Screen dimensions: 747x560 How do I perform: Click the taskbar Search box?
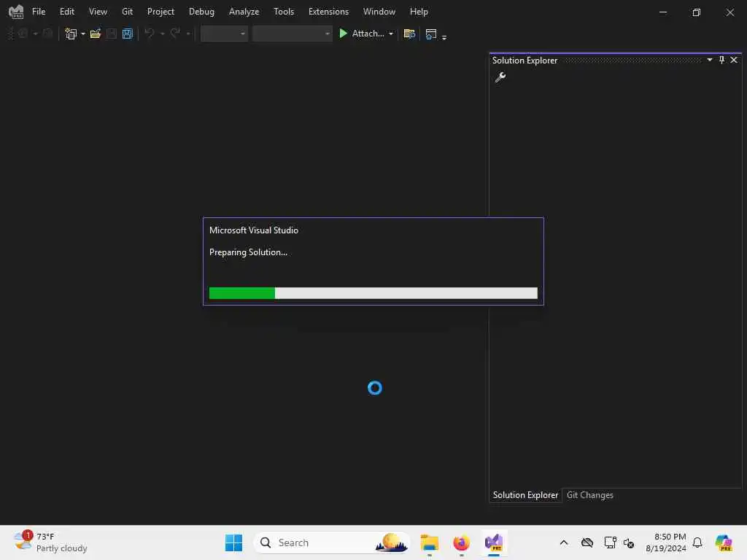[x=332, y=542]
